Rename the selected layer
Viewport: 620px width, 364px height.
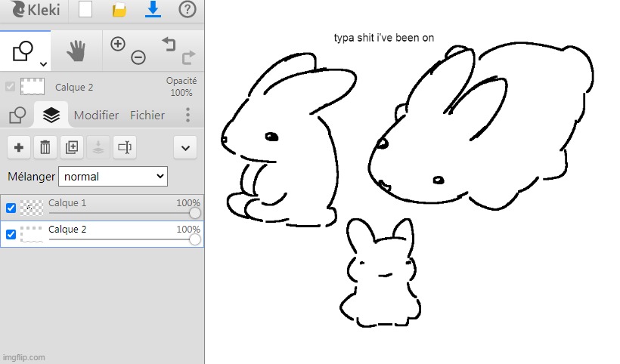[x=125, y=148]
